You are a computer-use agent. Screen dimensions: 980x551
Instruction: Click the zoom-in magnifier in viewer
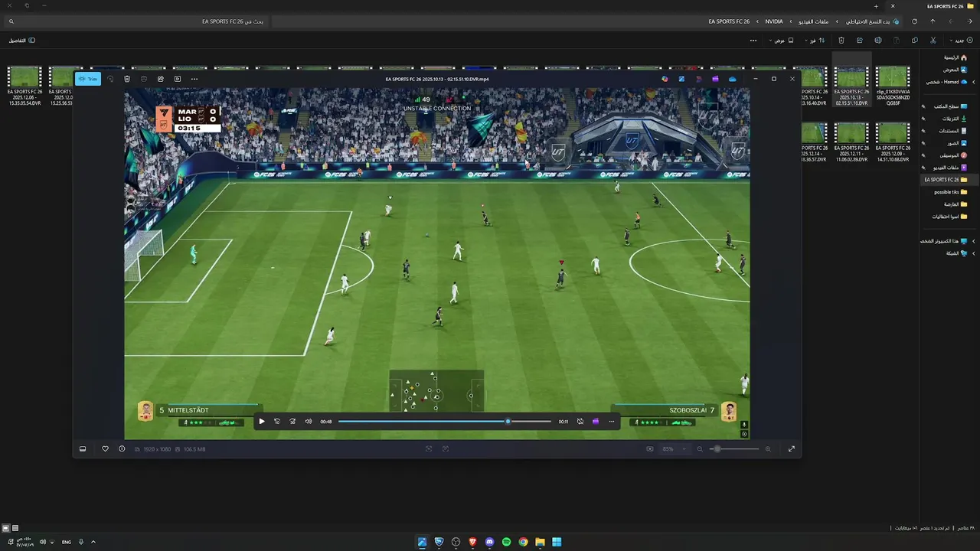768,449
